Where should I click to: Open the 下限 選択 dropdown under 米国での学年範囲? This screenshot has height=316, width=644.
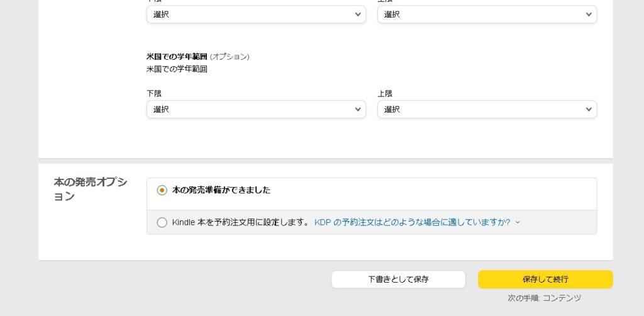point(252,110)
